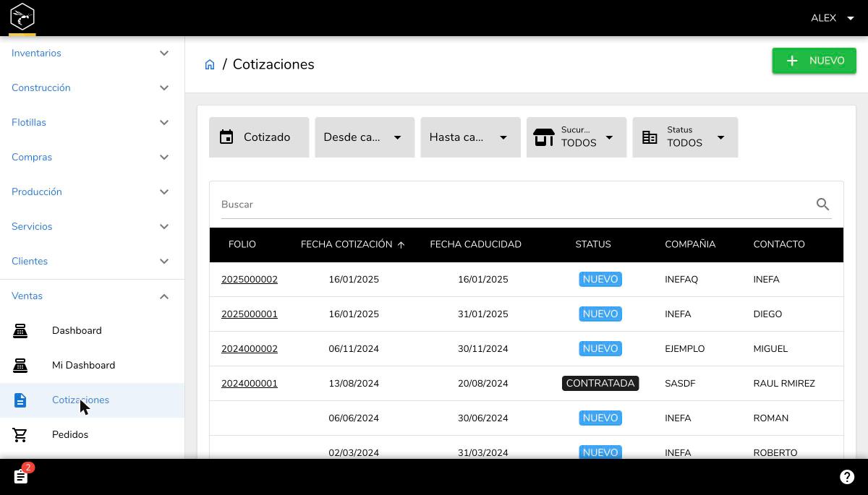Open the Hasta caducidad date dropdown

(470, 137)
